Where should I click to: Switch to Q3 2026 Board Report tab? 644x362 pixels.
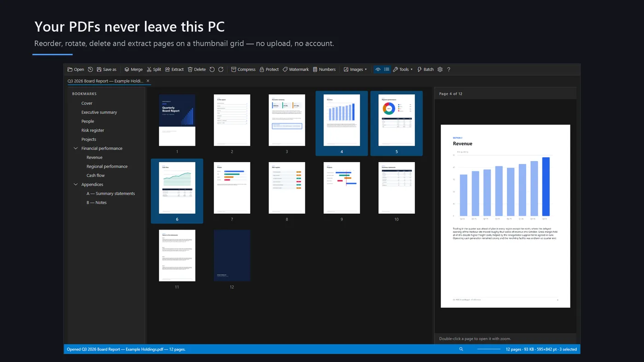click(x=105, y=81)
